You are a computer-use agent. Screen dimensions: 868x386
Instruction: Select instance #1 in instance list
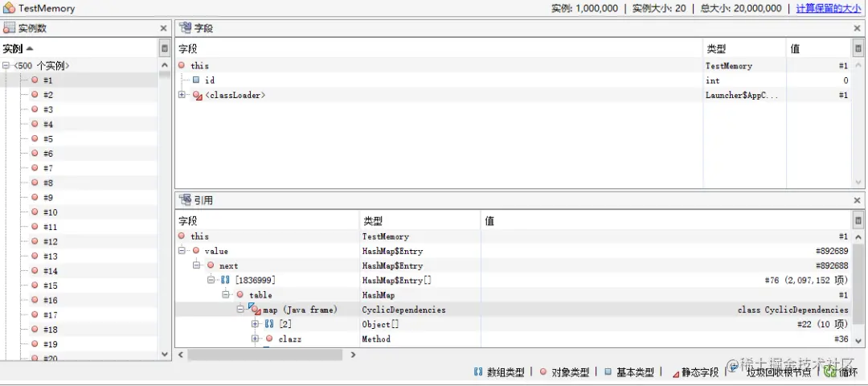47,80
